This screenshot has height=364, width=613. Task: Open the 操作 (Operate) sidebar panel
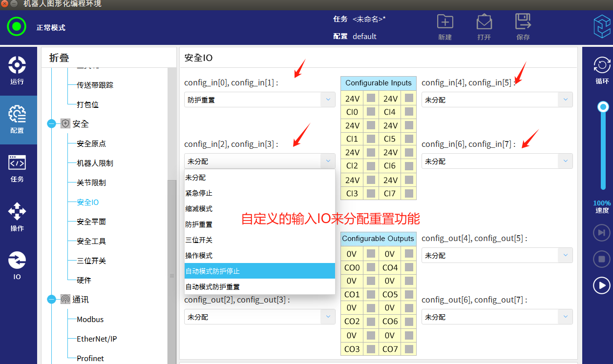17,217
